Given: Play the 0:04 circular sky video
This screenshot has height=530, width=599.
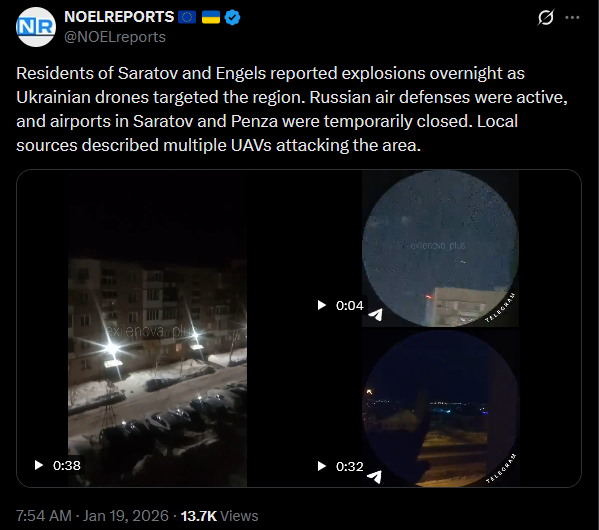Looking at the screenshot, I should (x=322, y=305).
